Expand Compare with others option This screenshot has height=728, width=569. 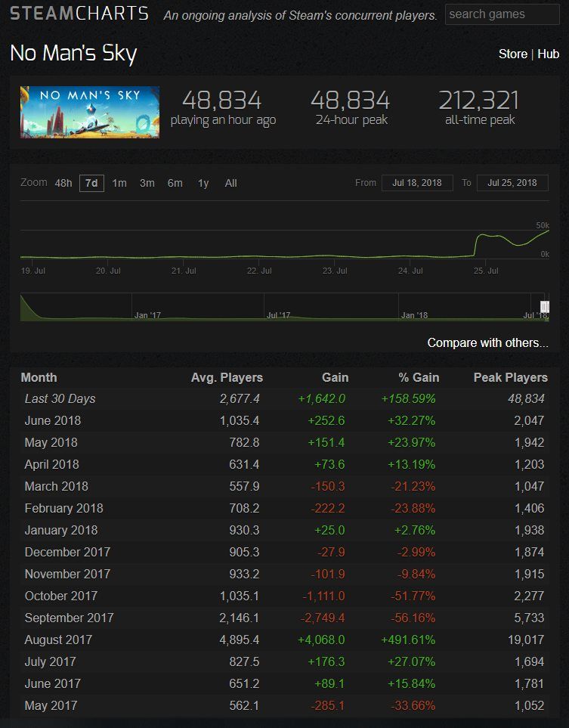[487, 342]
